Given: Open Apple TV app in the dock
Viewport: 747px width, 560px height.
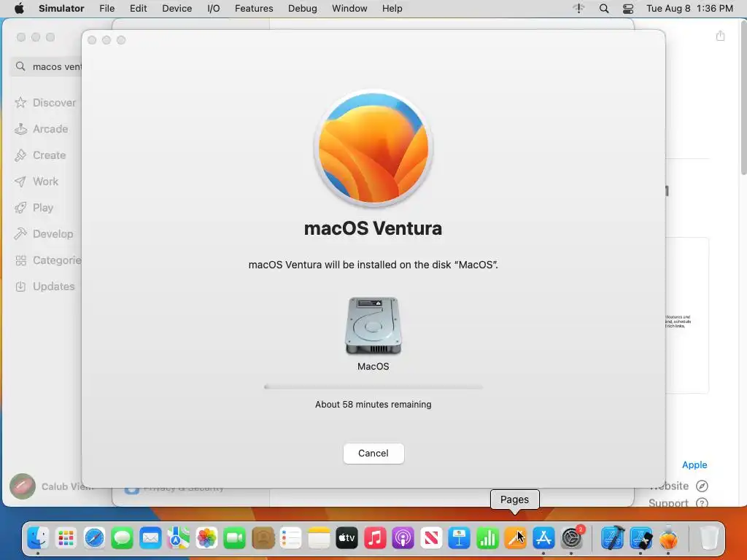Looking at the screenshot, I should pos(347,539).
